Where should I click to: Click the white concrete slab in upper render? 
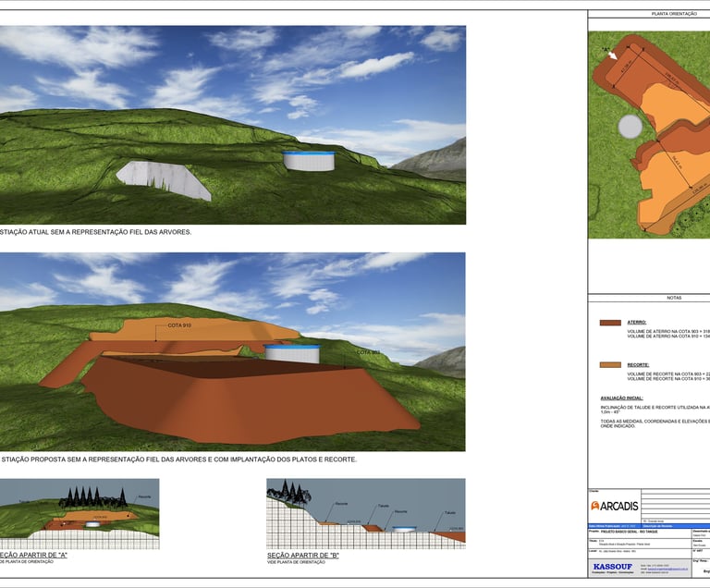click(164, 180)
